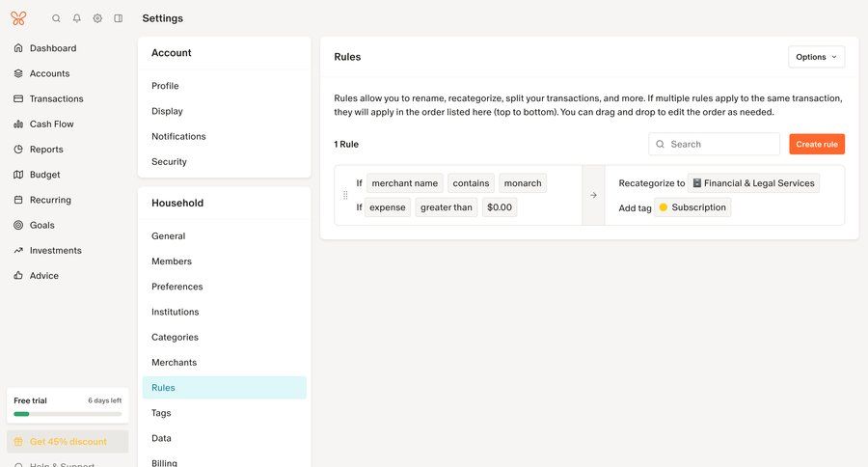Click the Budget map icon

click(18, 175)
